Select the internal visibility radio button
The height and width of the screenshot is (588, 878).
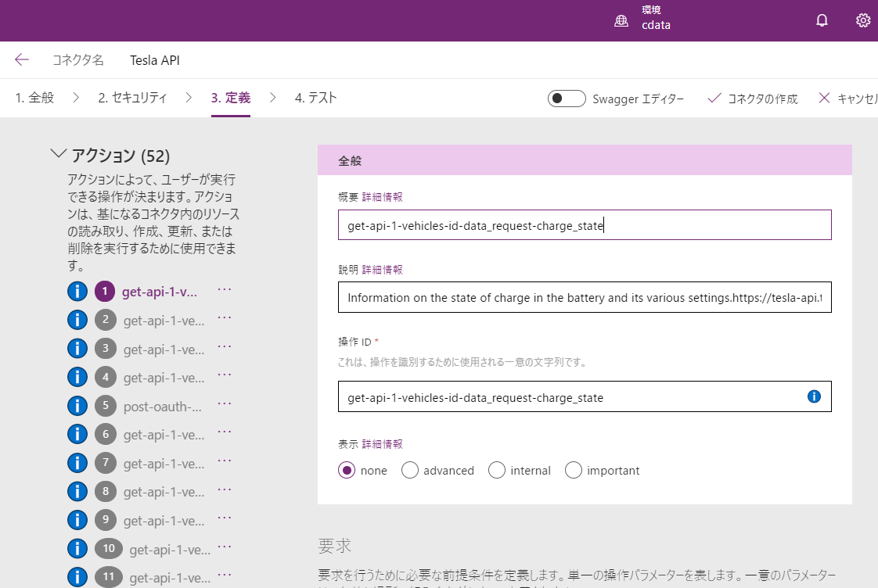(497, 471)
